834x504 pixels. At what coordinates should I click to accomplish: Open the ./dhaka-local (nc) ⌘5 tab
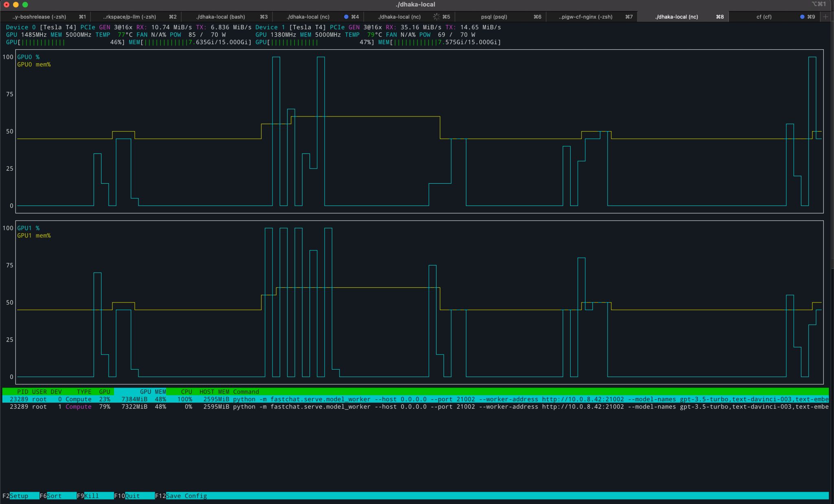tap(408, 17)
